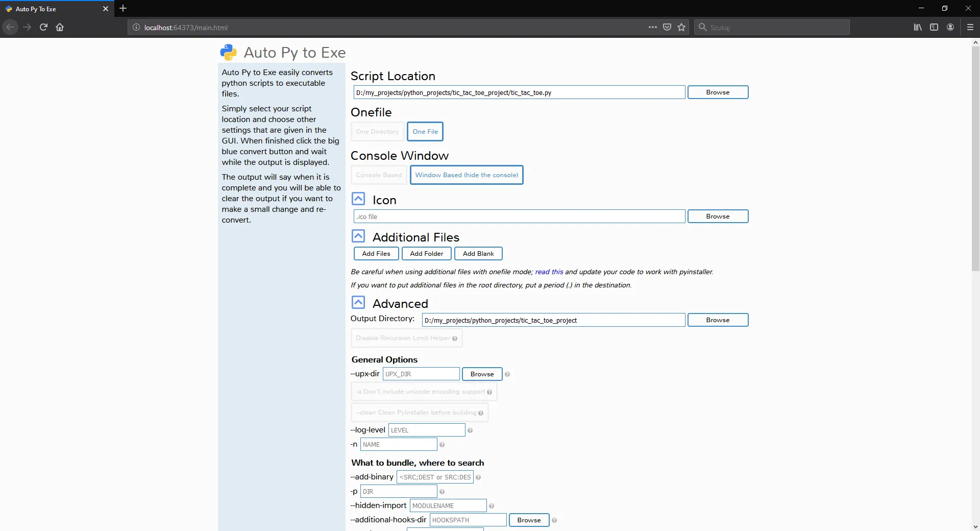Go to browser Home page
This screenshot has width=980, height=531.
coord(60,27)
